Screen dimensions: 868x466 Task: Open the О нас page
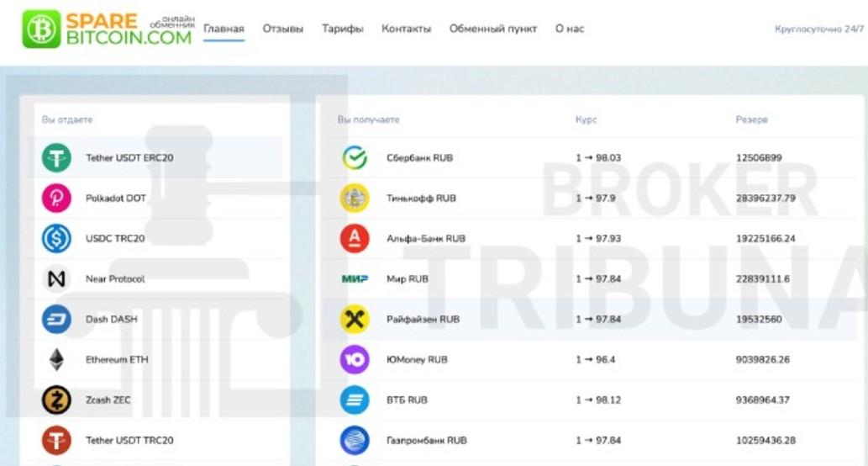(570, 29)
